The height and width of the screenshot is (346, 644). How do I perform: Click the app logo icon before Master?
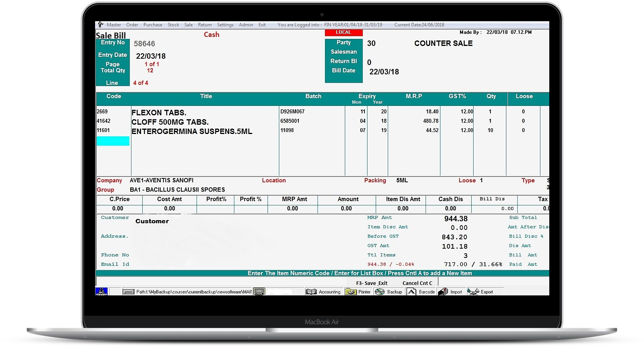click(101, 25)
